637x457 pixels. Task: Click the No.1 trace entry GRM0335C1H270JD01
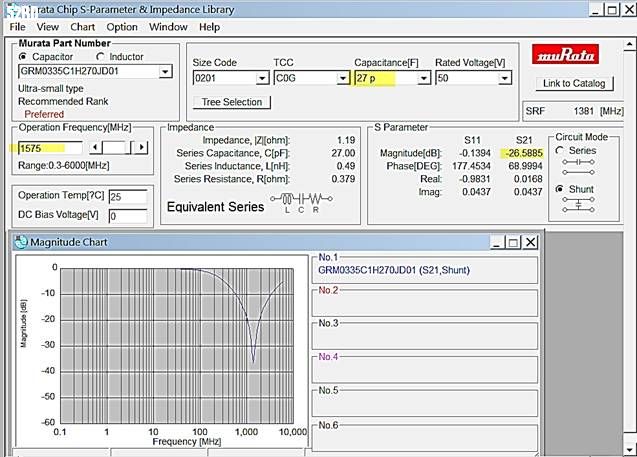(394, 270)
